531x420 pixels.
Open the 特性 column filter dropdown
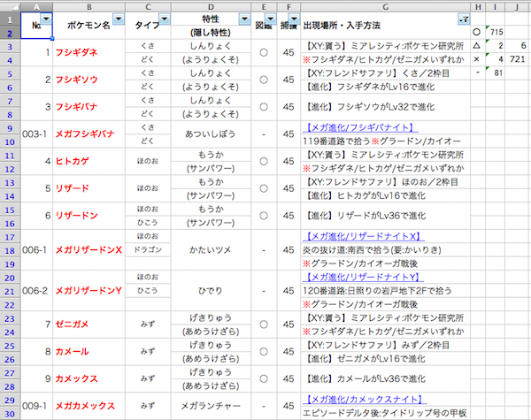tap(244, 19)
